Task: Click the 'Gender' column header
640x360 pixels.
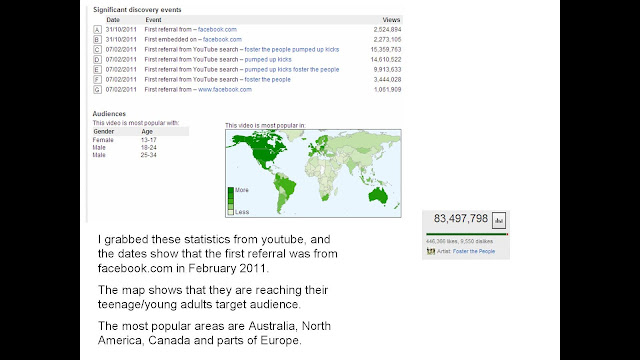Action: (x=104, y=131)
